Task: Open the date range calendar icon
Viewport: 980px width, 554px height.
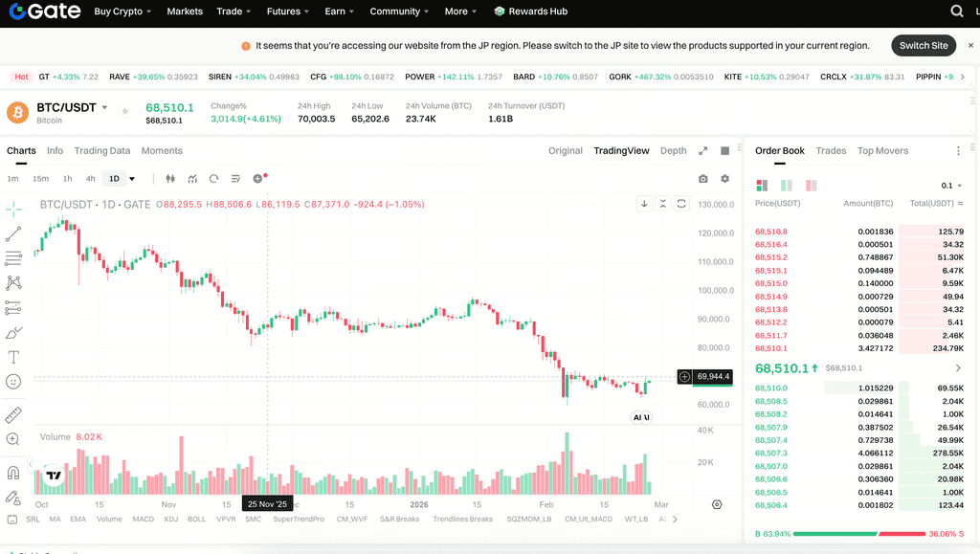Action: [11, 519]
